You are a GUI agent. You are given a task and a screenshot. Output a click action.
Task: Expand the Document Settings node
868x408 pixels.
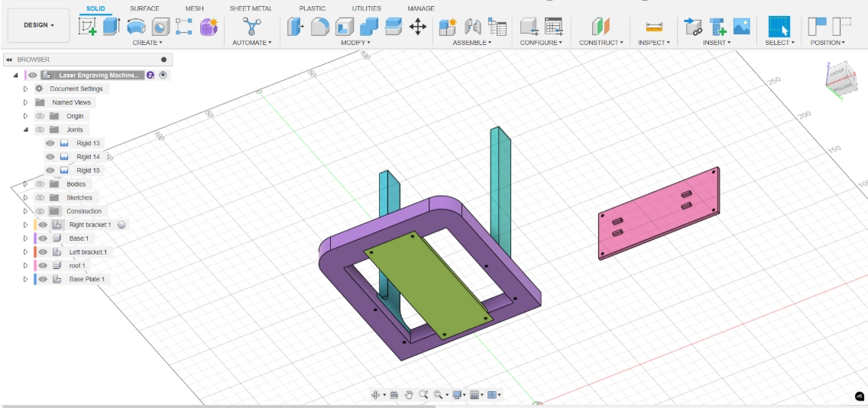pos(25,89)
